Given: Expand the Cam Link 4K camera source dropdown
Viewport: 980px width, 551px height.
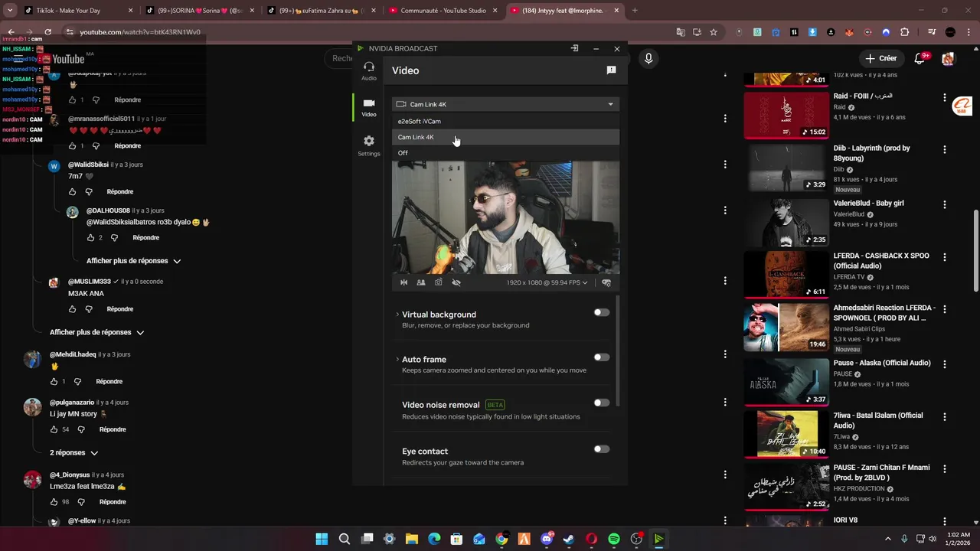Looking at the screenshot, I should coord(505,104).
